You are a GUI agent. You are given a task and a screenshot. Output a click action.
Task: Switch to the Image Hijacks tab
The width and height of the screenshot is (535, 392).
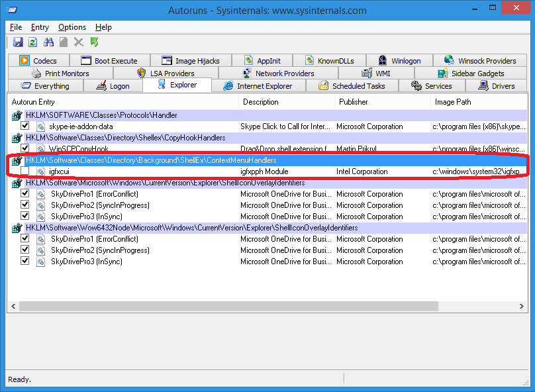coord(191,61)
